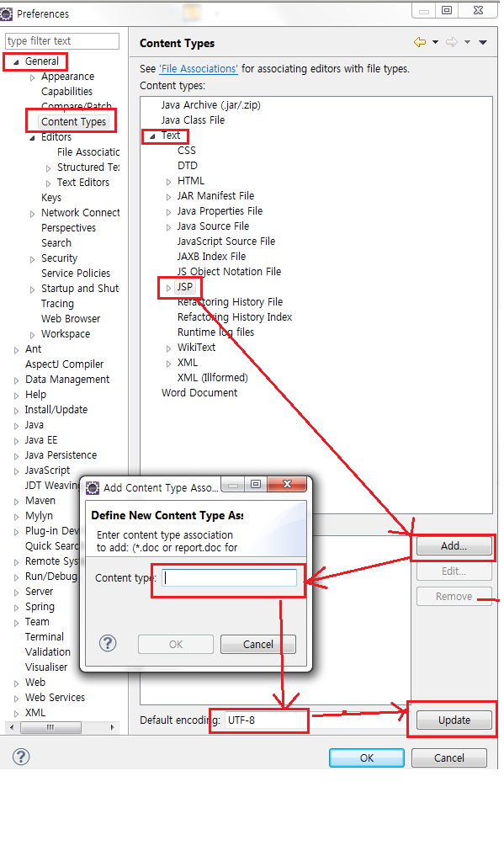The height and width of the screenshot is (861, 504).
Task: Click the Edit... button
Action: click(454, 571)
